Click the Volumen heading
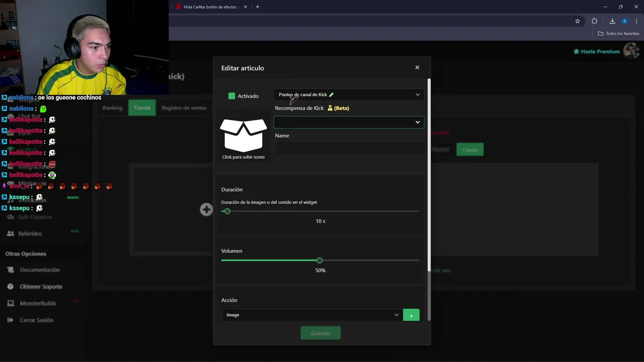Screen dimensions: 644x362 (x=232, y=251)
